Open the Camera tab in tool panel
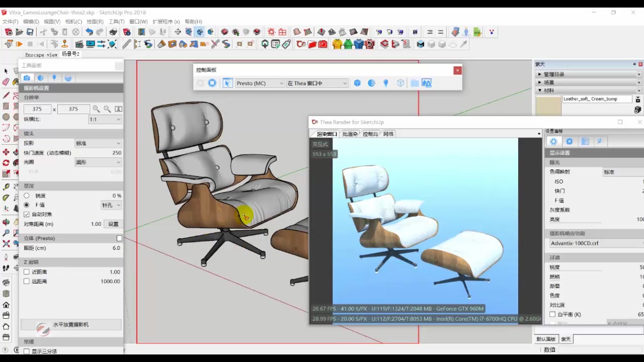 point(27,78)
